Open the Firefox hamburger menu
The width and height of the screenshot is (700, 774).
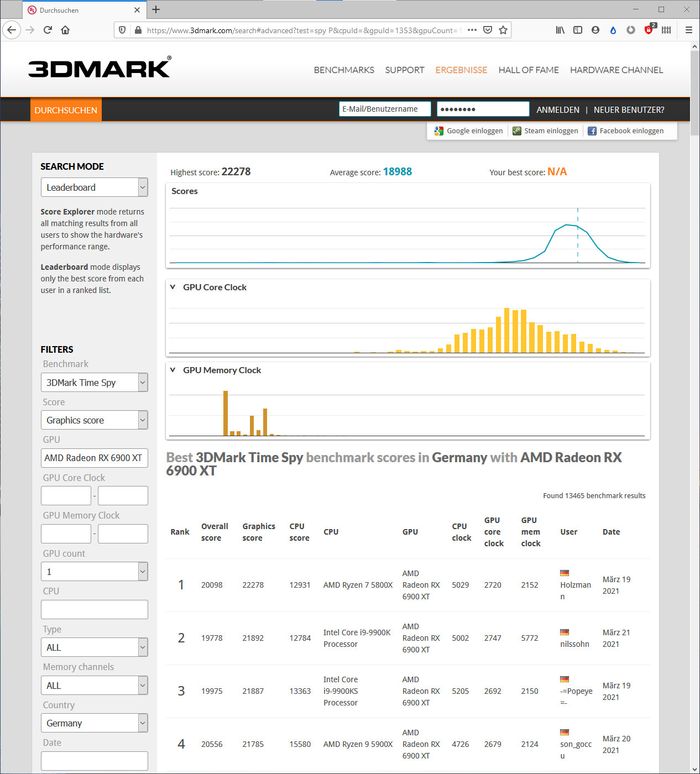[689, 30]
